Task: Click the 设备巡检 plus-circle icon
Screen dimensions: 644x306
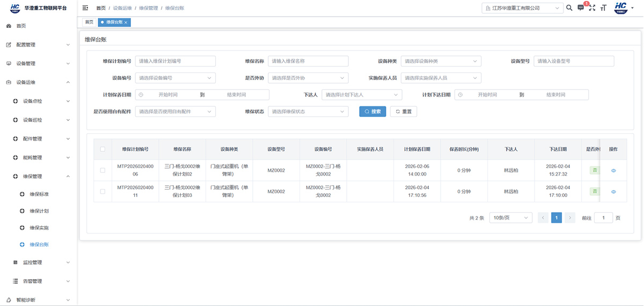Action: [x=16, y=120]
